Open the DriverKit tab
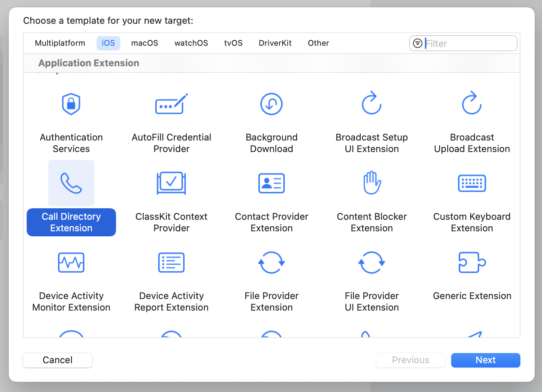The width and height of the screenshot is (542, 392). pos(275,43)
